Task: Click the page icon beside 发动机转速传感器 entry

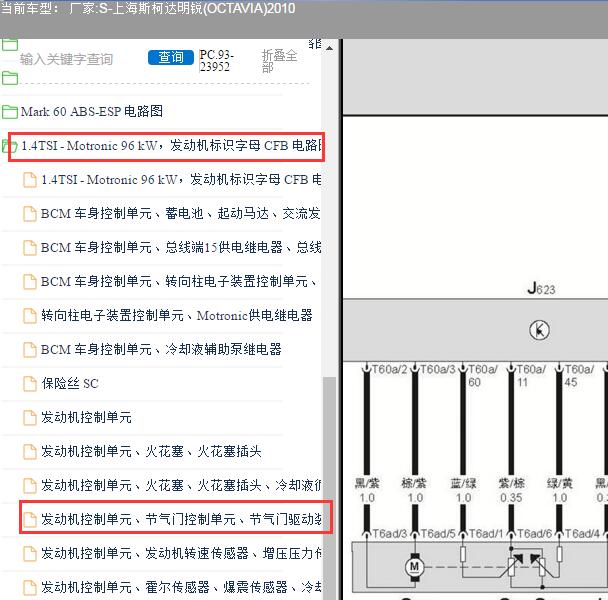Action: [30, 553]
